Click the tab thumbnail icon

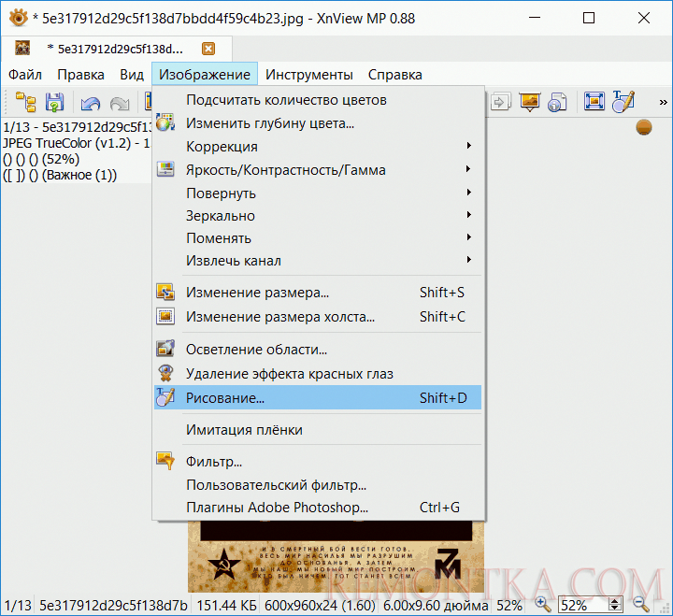[22, 48]
